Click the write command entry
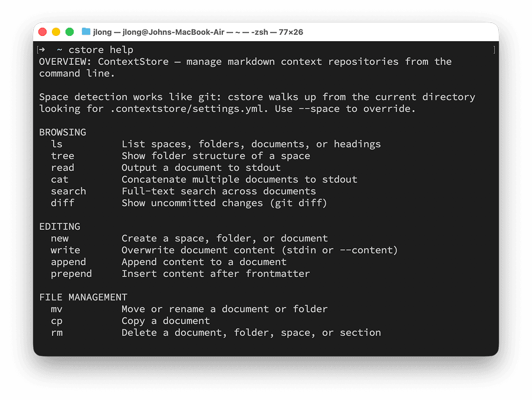Screen dimensions: 532x400 65,250
